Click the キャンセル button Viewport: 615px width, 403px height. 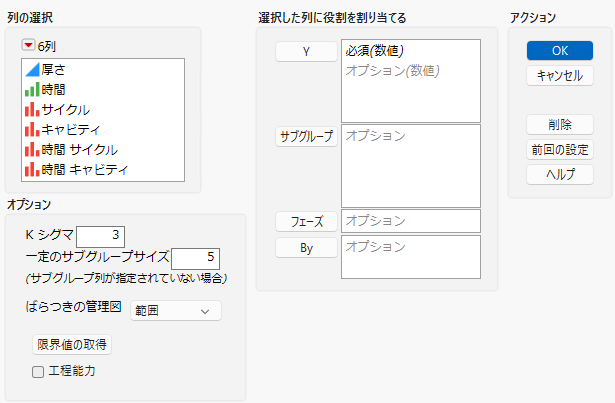(x=560, y=75)
